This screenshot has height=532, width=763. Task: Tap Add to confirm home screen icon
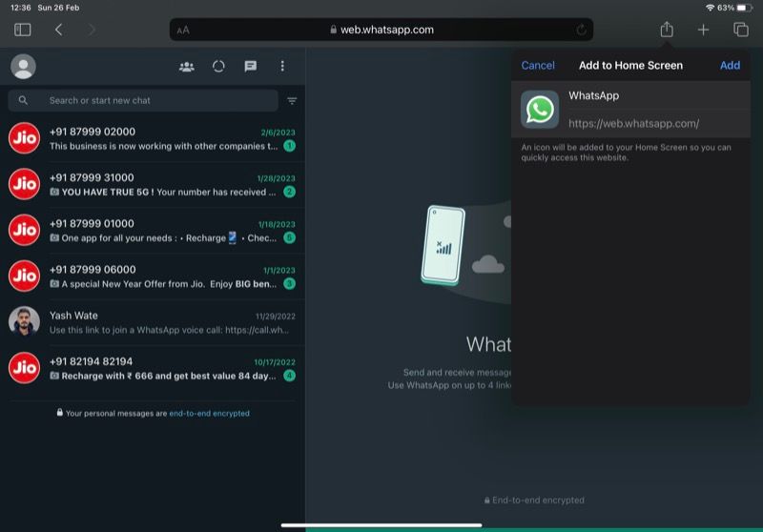730,65
